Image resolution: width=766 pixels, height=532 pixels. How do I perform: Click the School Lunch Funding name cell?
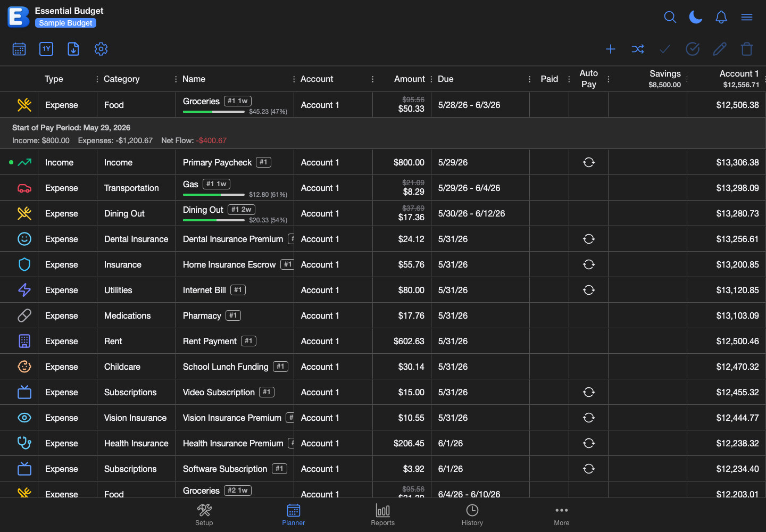click(x=235, y=367)
